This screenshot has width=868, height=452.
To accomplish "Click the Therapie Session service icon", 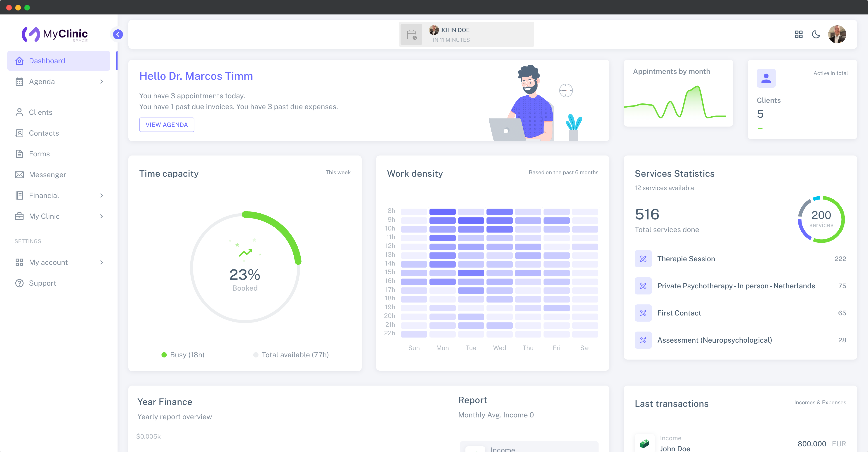I will coord(643,259).
